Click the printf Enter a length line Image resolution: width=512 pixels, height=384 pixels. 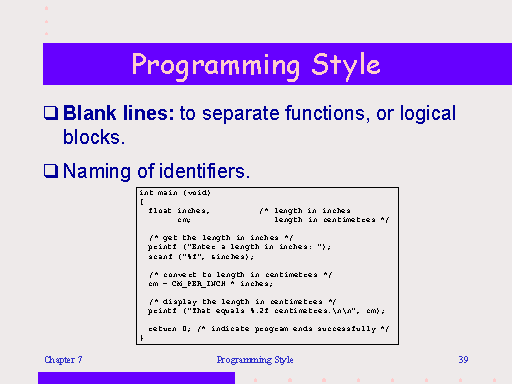tap(239, 247)
